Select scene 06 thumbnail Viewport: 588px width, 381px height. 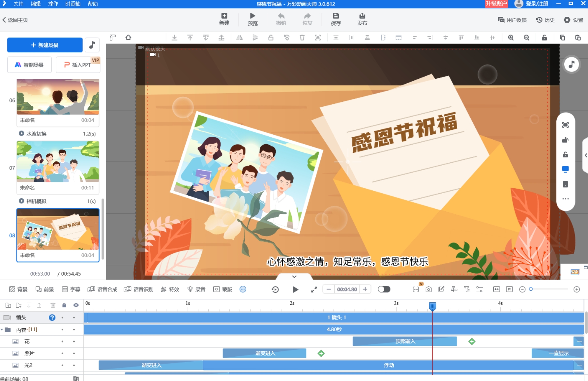pyautogui.click(x=58, y=96)
